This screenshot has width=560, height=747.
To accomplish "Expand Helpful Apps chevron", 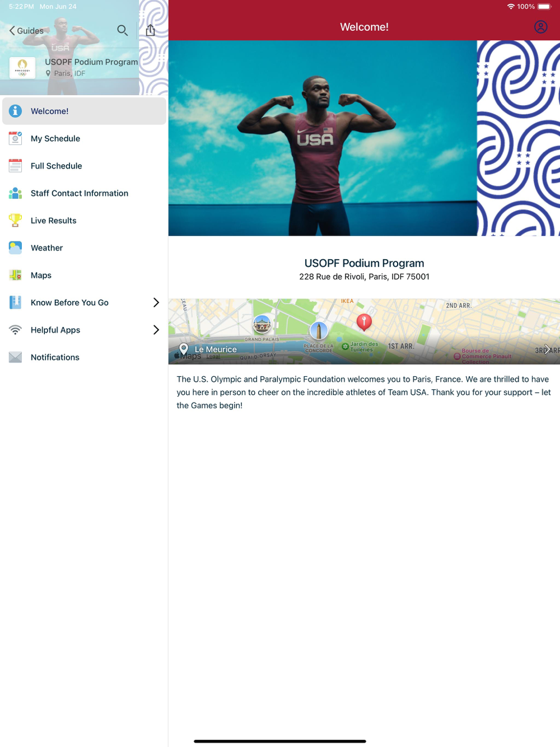I will [156, 330].
